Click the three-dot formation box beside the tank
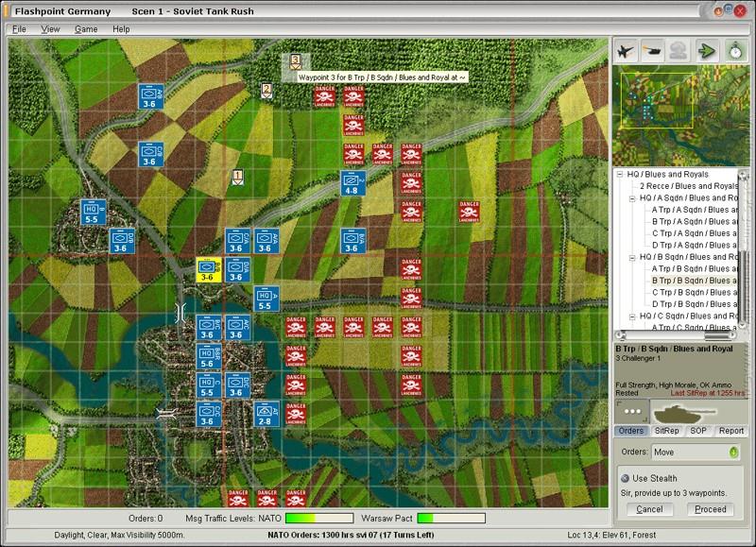Screen dimensions: 756x547 coord(631,412)
